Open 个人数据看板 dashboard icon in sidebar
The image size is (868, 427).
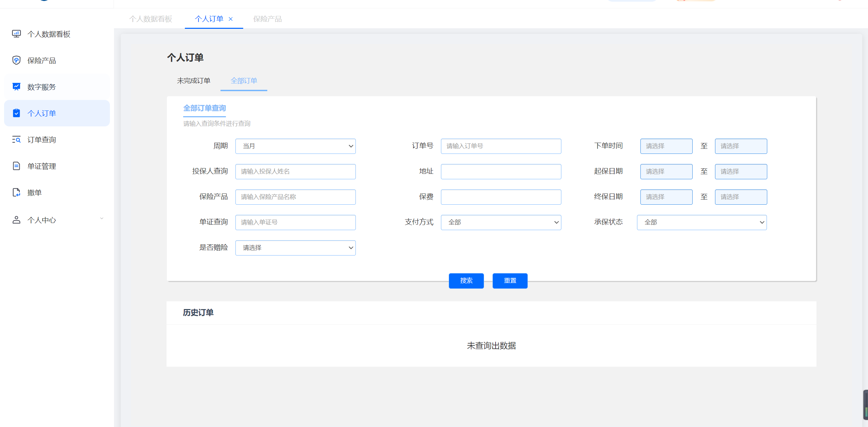(16, 34)
